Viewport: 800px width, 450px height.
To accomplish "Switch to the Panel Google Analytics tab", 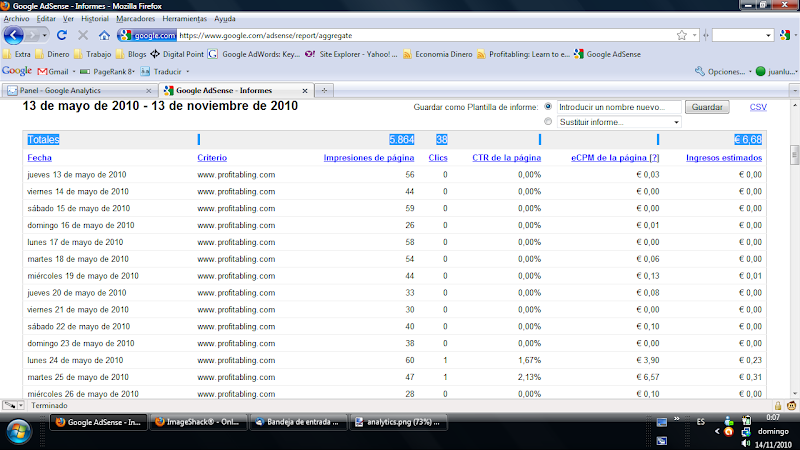I will (80, 90).
